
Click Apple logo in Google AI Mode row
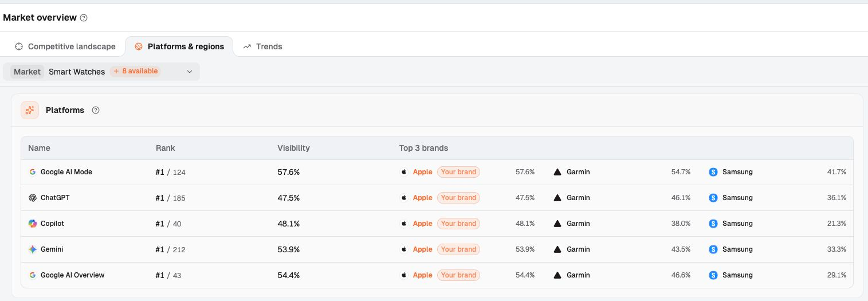pyautogui.click(x=404, y=172)
